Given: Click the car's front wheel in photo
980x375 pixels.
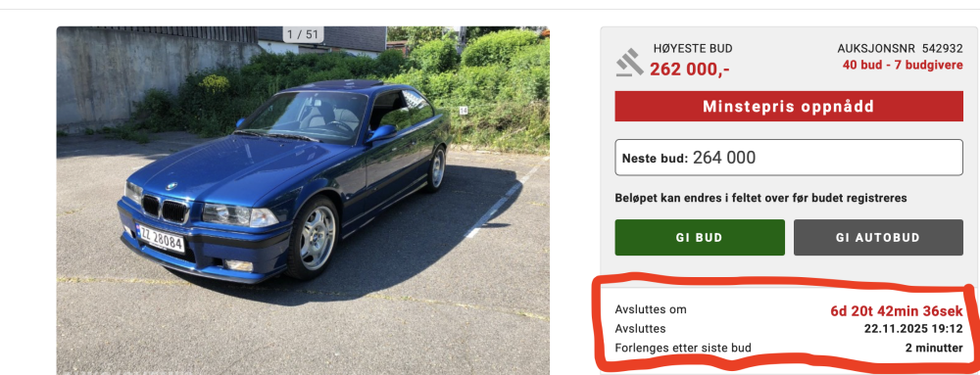Looking at the screenshot, I should (x=314, y=237).
